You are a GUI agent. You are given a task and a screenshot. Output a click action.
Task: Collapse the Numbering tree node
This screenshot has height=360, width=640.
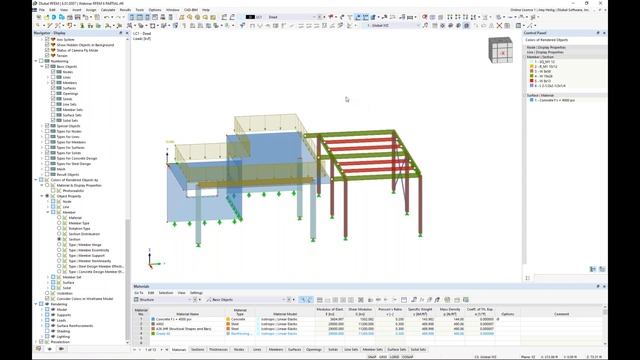pyautogui.click(x=36, y=61)
